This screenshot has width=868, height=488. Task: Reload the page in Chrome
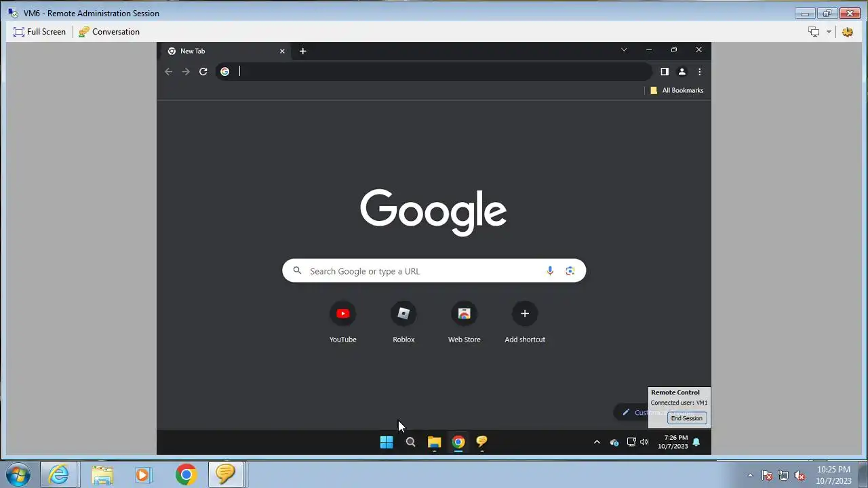coord(203,71)
